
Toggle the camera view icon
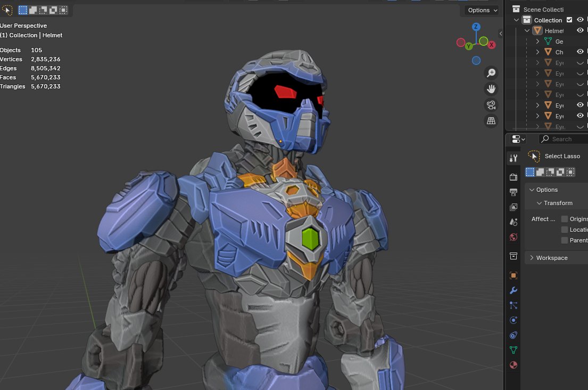point(491,105)
